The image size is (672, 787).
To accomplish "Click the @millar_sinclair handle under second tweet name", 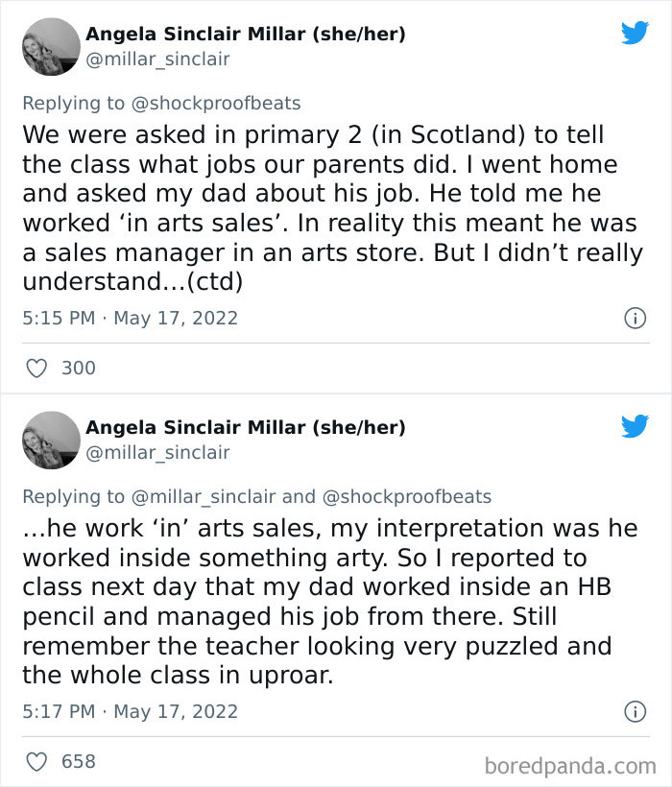I will tap(157, 452).
